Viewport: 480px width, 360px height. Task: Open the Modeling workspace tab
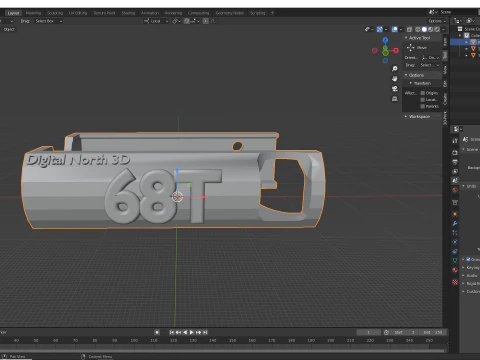(x=33, y=13)
